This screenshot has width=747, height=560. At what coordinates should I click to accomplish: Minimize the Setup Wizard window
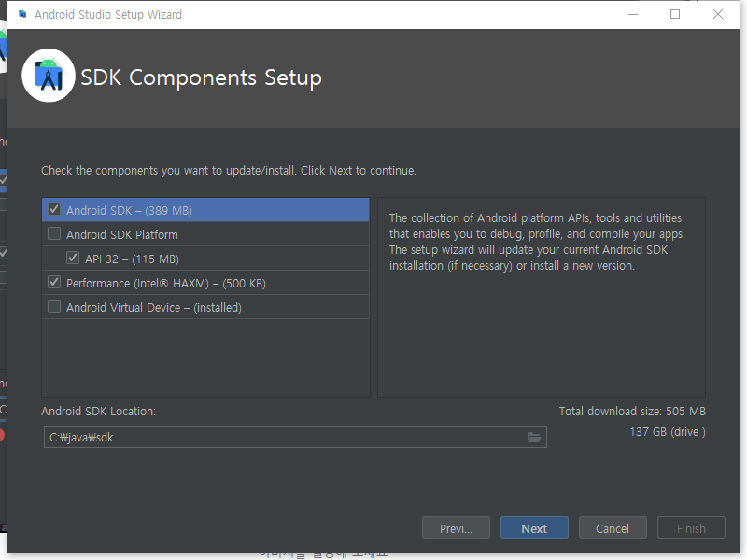(633, 14)
